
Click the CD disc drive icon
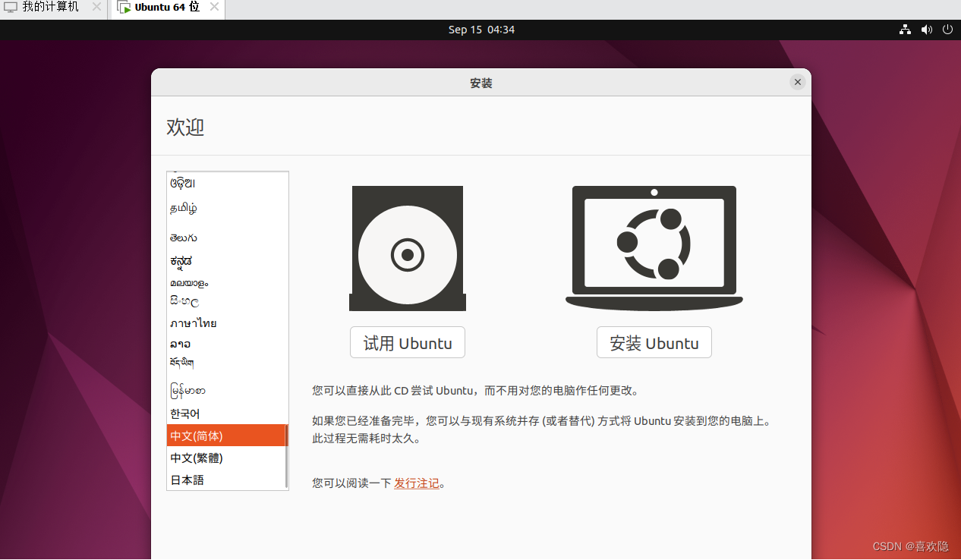tap(408, 248)
